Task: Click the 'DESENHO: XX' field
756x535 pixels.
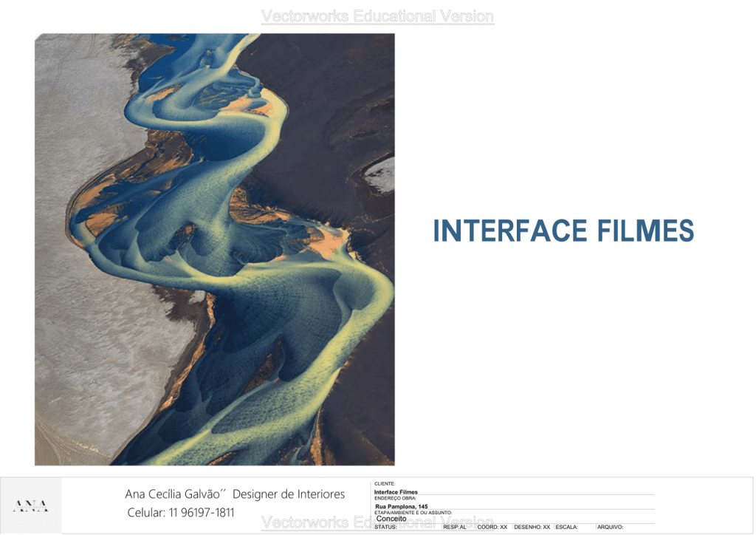Action: (x=532, y=527)
